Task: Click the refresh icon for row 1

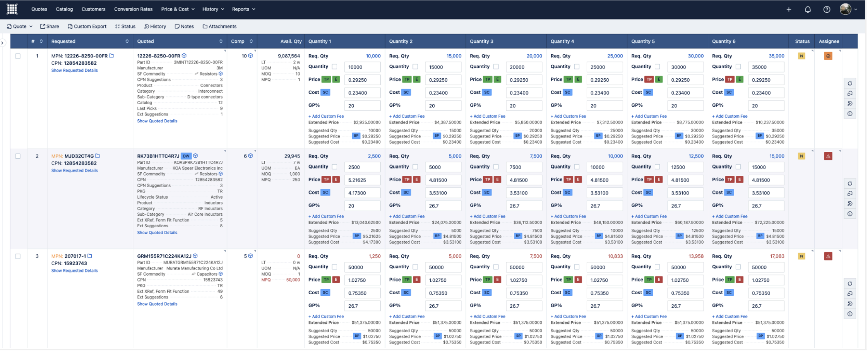Action: point(850,84)
